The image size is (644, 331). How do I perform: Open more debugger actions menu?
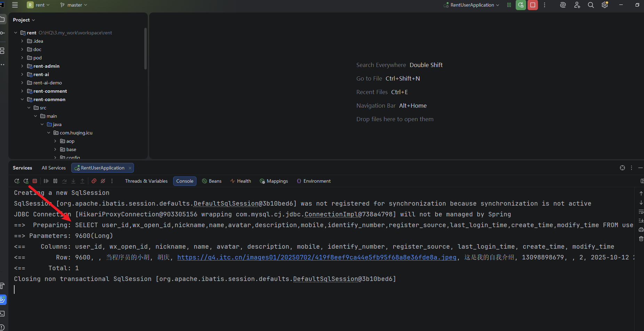pyautogui.click(x=112, y=181)
